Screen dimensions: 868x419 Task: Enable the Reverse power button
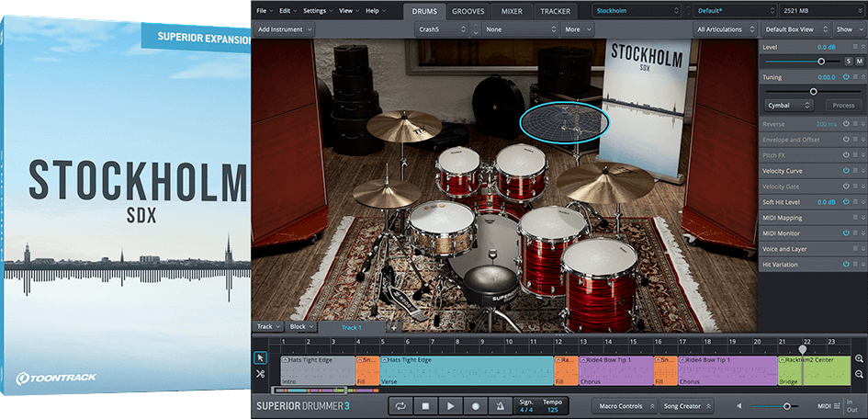(846, 124)
